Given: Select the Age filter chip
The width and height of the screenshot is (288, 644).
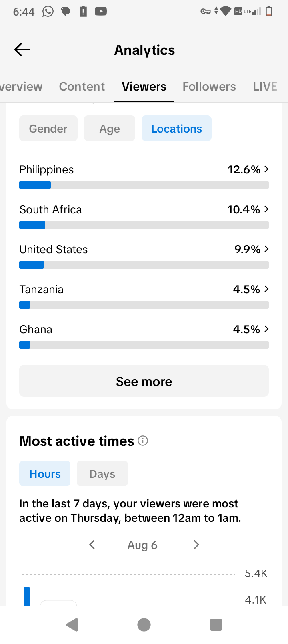Looking at the screenshot, I should [x=110, y=128].
